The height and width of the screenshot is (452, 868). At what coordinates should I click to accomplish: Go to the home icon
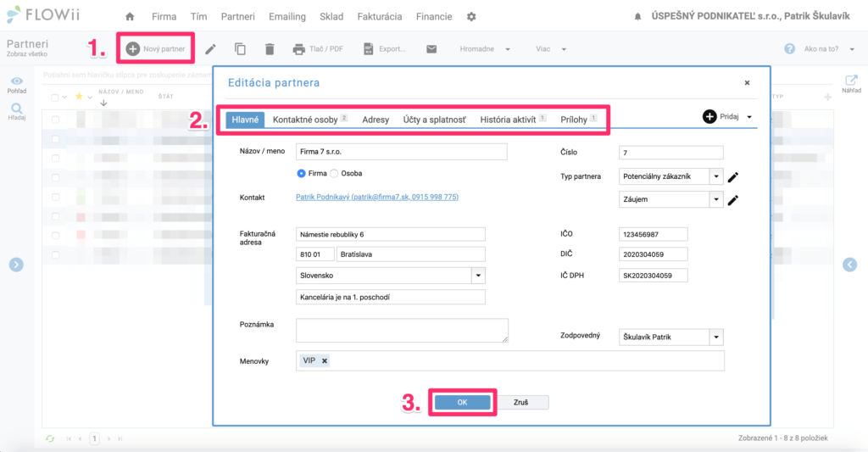(x=130, y=17)
